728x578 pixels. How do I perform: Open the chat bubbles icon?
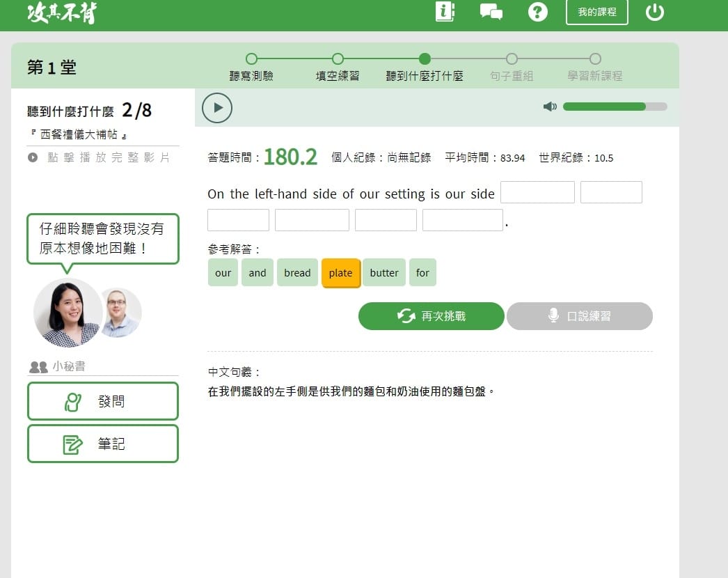(491, 12)
